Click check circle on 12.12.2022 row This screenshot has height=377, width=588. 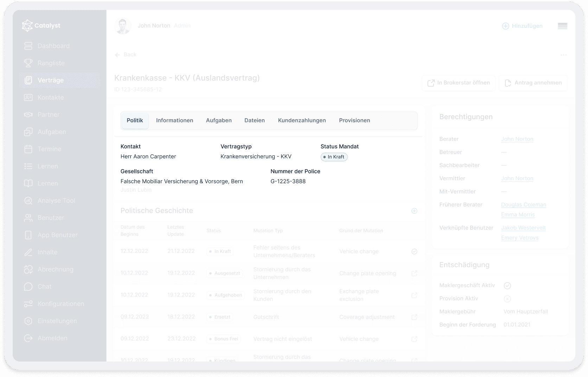click(414, 251)
